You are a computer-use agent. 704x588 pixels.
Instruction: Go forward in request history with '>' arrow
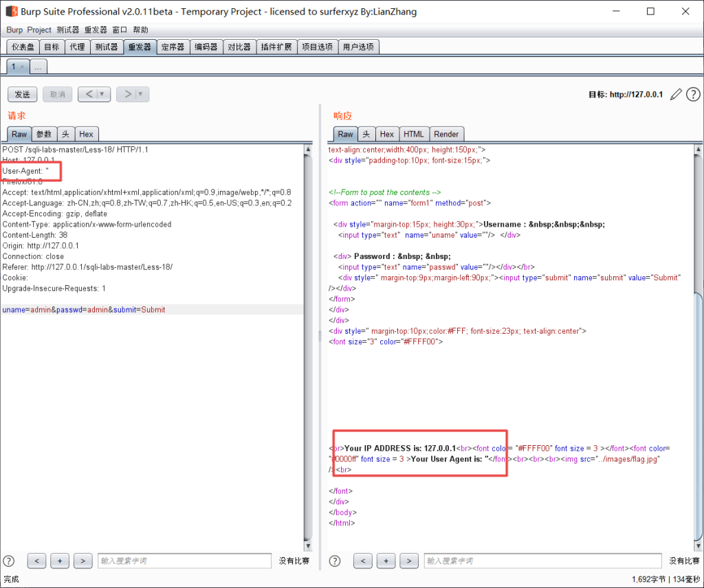click(128, 94)
